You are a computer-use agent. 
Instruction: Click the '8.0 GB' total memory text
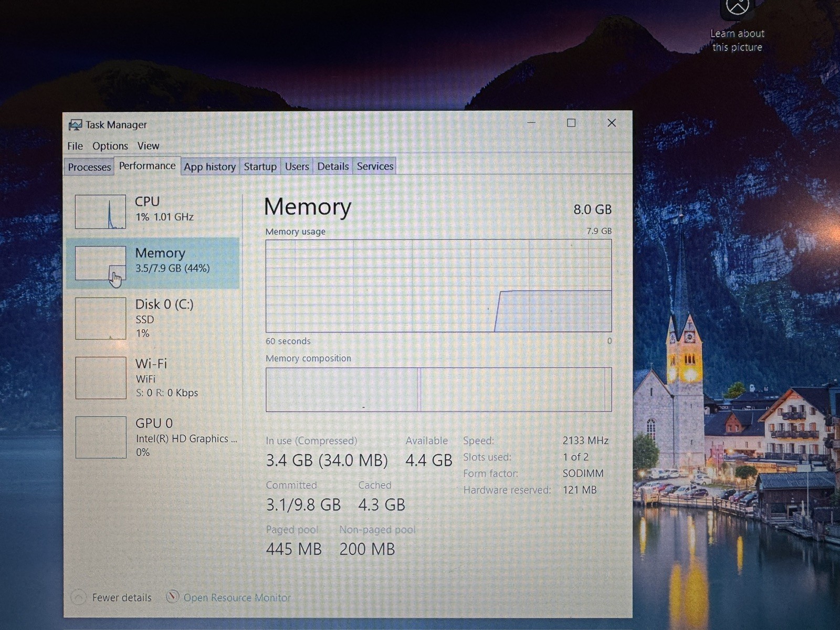coord(592,209)
